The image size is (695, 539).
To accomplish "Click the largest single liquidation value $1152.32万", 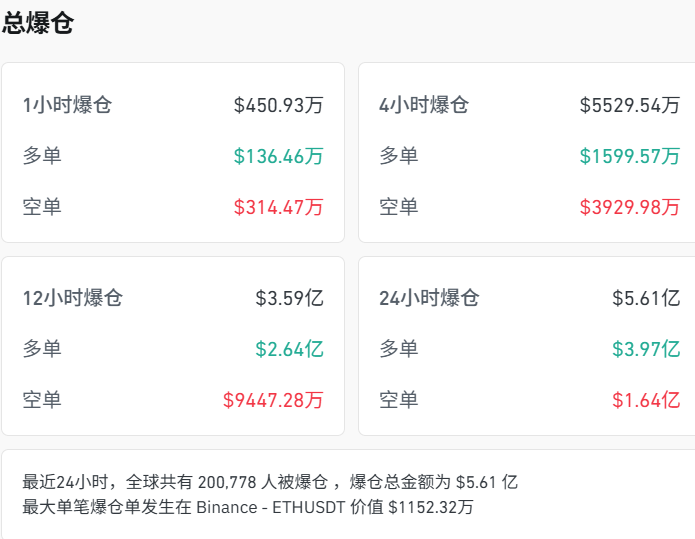I will pos(431,507).
